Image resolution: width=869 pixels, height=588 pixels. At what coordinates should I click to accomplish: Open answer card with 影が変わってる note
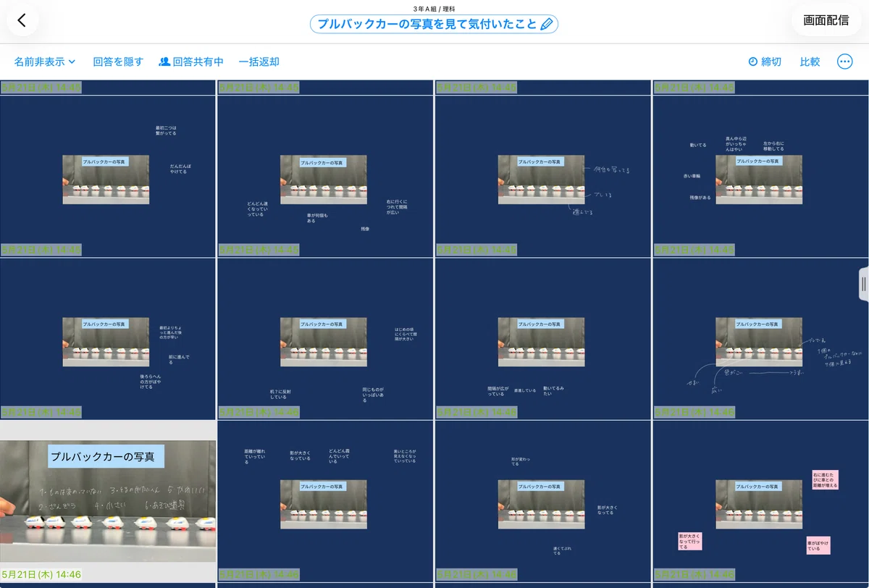click(542, 501)
